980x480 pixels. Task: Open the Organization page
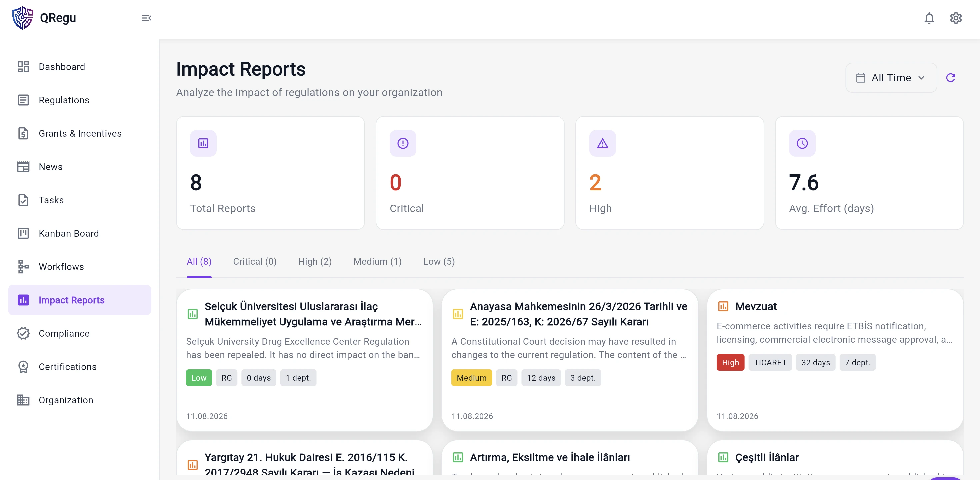(80, 400)
